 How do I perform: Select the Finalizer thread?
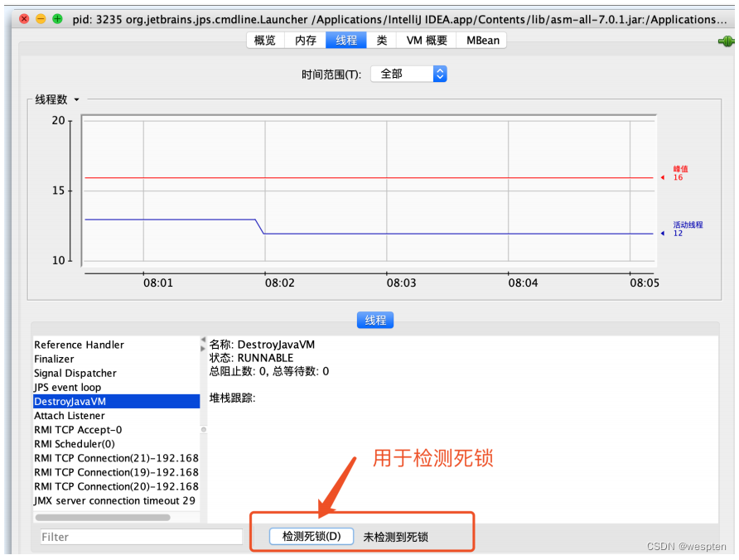(117, 360)
